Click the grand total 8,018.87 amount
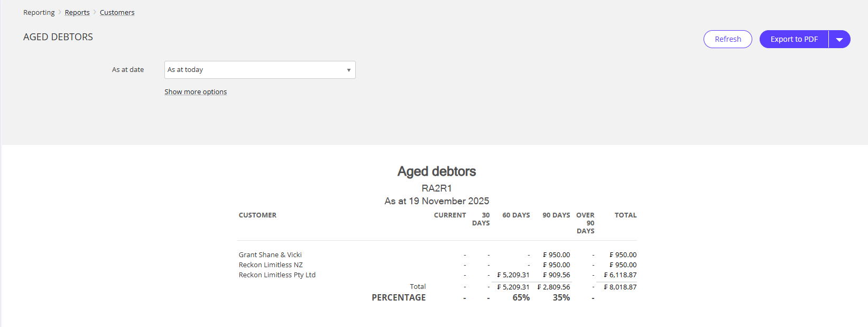The width and height of the screenshot is (868, 327). 621,287
